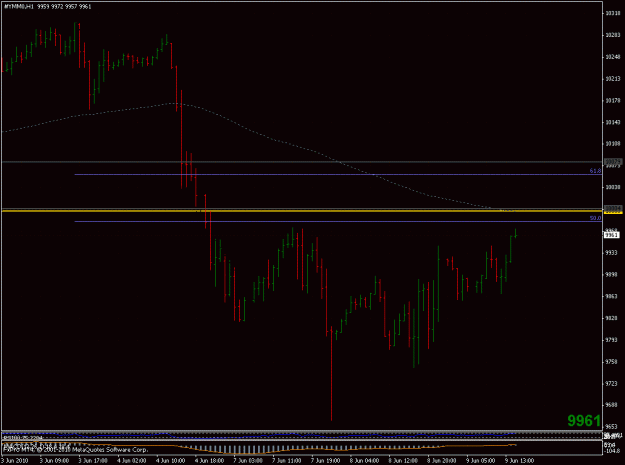Click the MetaQuotes Software Corp. copyright text

click(x=75, y=450)
